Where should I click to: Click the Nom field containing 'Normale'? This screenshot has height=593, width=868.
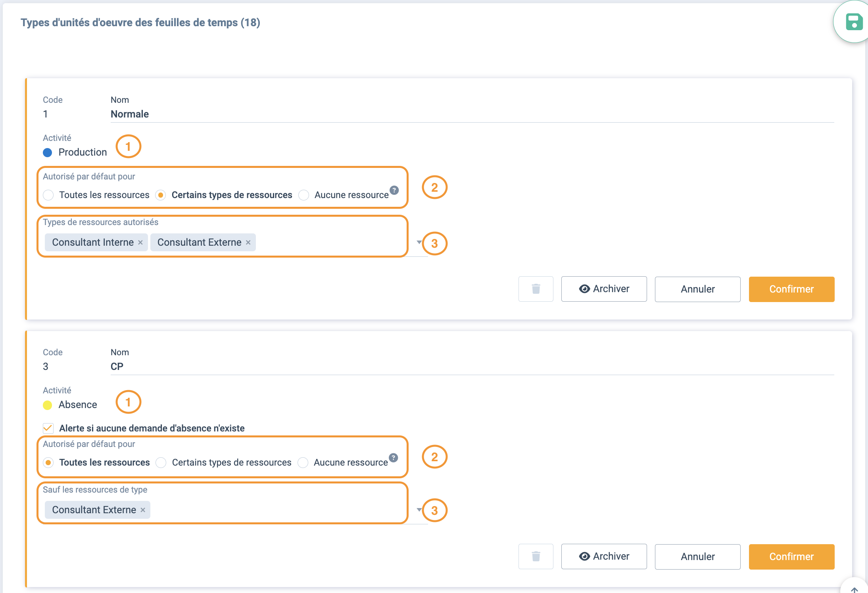click(x=130, y=114)
